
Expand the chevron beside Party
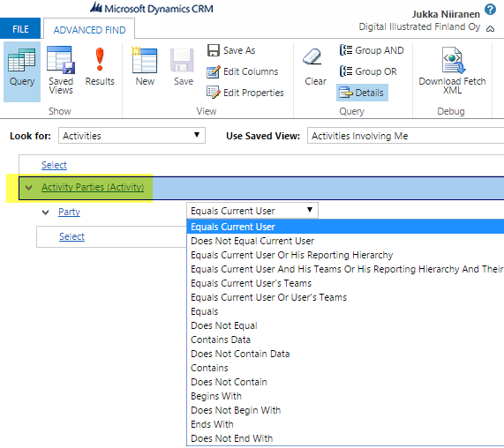46,213
